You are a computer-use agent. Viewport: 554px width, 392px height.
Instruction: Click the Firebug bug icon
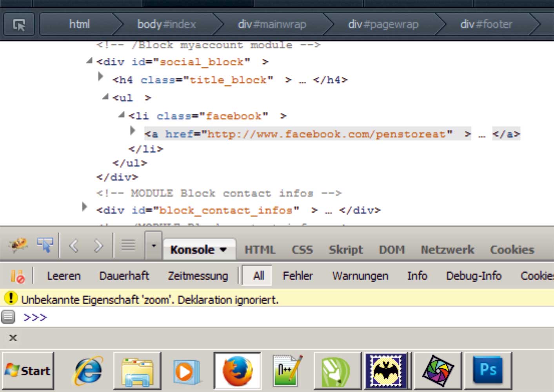click(18, 245)
